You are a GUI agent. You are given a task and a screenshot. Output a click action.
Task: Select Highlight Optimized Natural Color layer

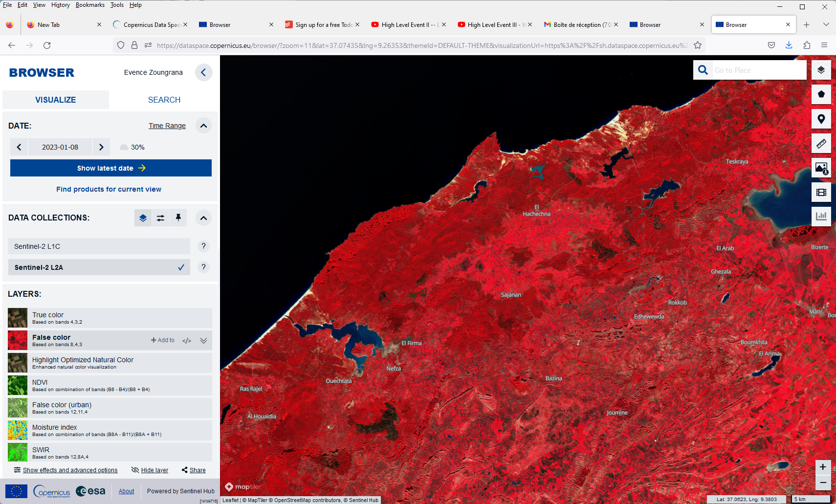110,363
